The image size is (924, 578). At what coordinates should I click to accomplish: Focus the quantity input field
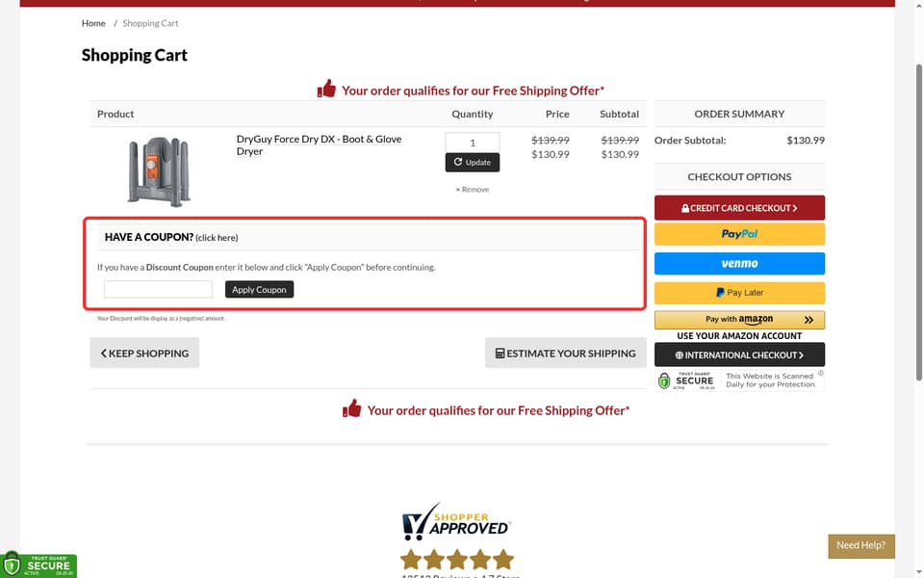pyautogui.click(x=472, y=143)
